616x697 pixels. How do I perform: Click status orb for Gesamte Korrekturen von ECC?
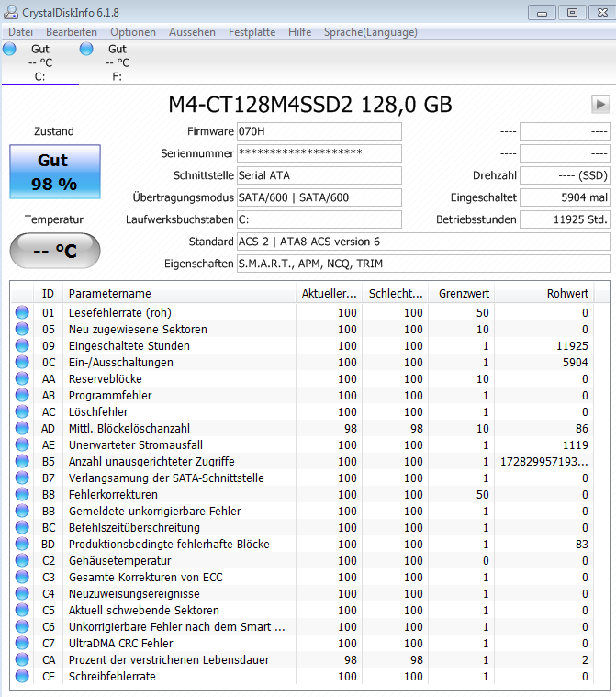point(22,577)
